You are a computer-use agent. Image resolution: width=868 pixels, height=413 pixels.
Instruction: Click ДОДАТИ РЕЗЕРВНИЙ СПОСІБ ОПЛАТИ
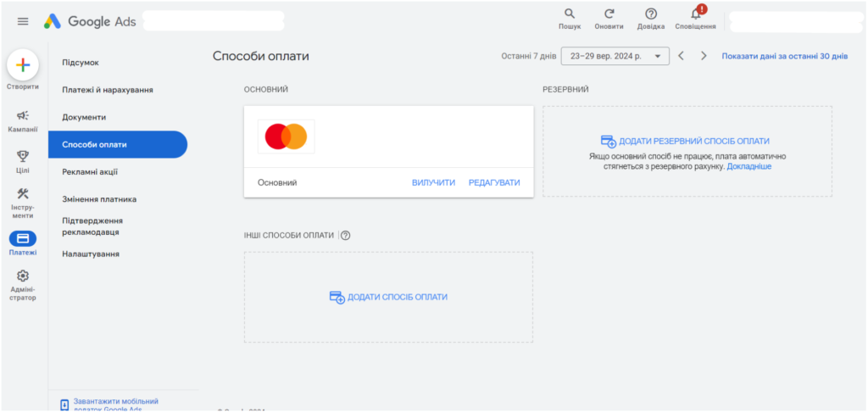click(x=685, y=141)
